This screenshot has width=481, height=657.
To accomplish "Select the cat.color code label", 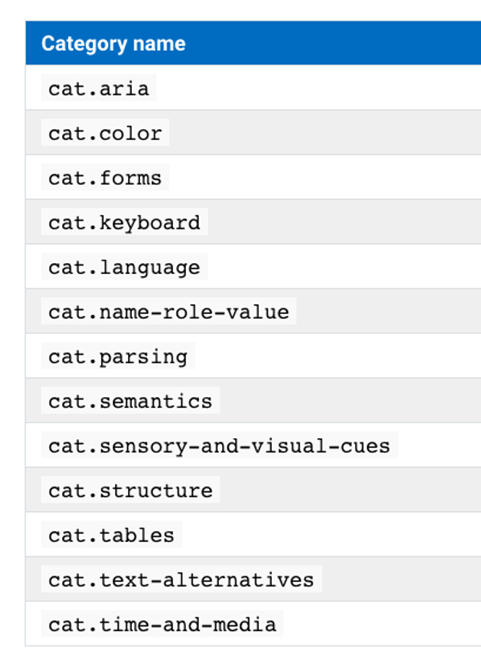I will pos(105,133).
